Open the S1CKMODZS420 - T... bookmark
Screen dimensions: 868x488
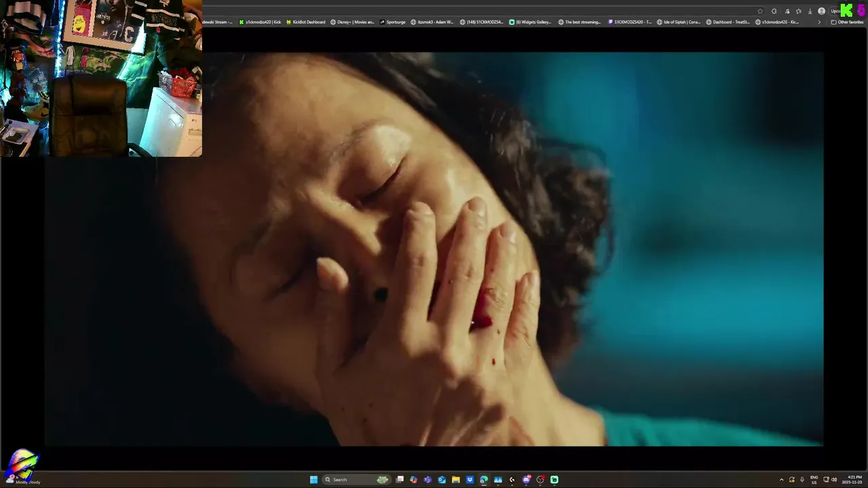pos(630,22)
